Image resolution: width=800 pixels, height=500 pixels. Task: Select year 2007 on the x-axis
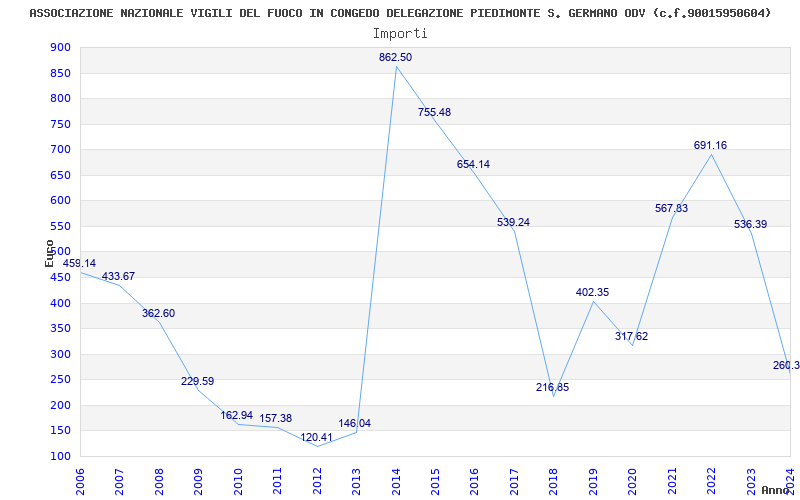click(119, 481)
